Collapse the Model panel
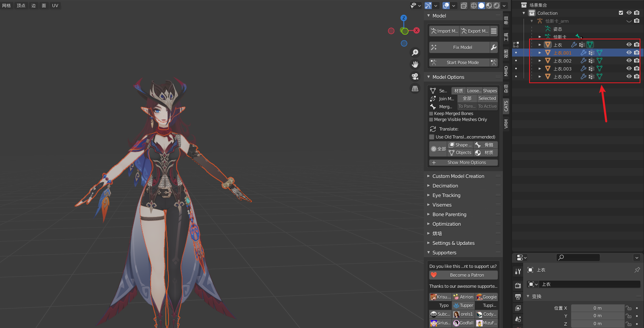Screen dimensions: 644x328 [x=429, y=16]
